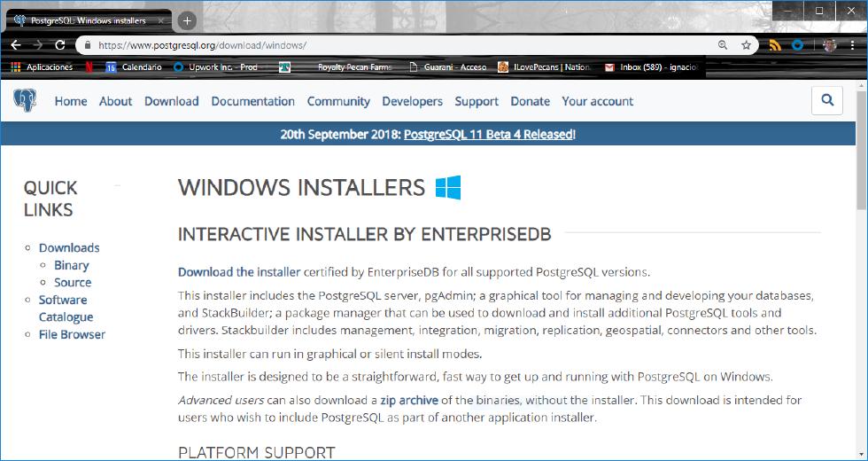This screenshot has height=461, width=868.
Task: Go to Documentation in the navbar
Action: click(x=252, y=101)
